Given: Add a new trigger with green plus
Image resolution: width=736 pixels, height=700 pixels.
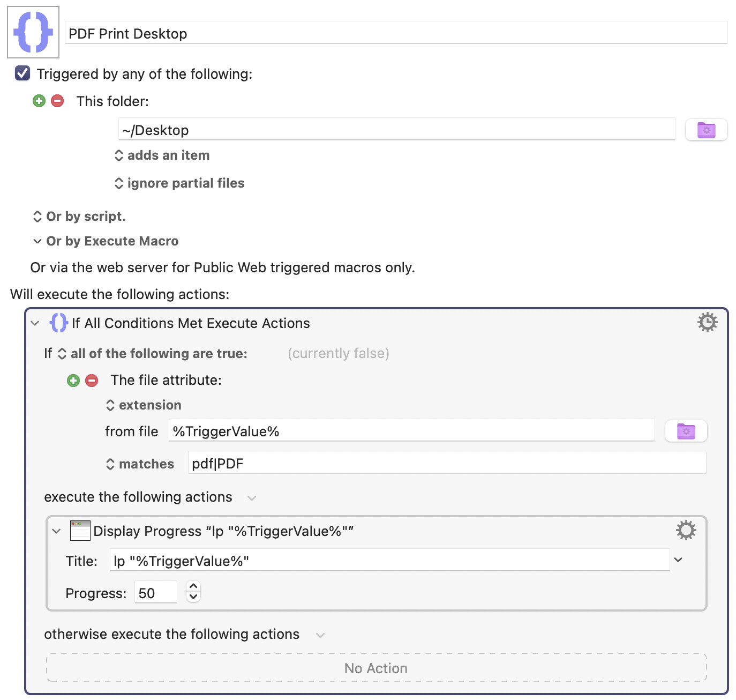Looking at the screenshot, I should click(39, 101).
